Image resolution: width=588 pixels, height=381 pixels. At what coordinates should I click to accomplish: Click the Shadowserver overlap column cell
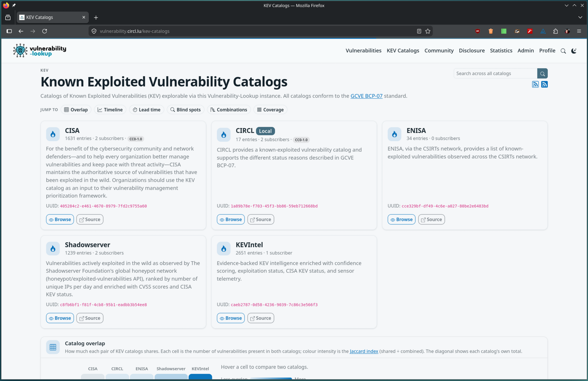pos(171,377)
